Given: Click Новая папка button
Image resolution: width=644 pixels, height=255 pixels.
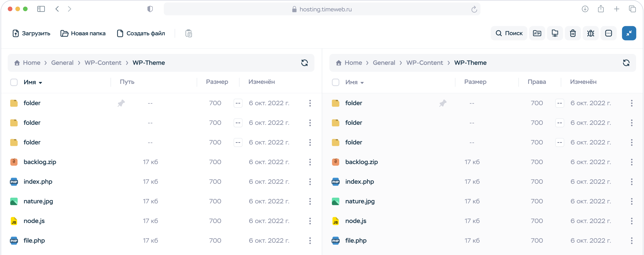Looking at the screenshot, I should tap(83, 33).
